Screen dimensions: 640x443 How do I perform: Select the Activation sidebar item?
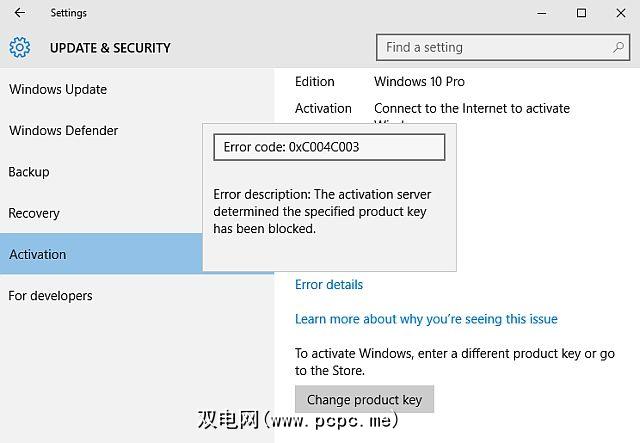tap(38, 254)
